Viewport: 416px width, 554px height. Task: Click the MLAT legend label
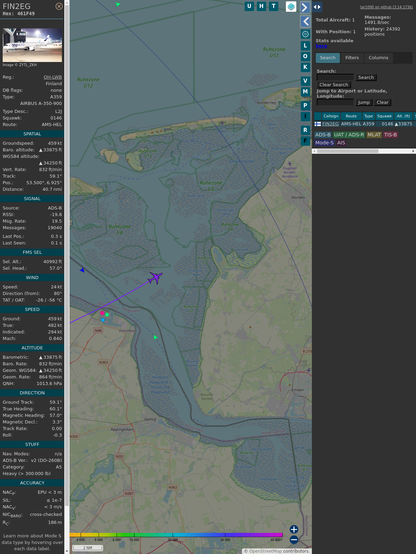pyautogui.click(x=374, y=135)
